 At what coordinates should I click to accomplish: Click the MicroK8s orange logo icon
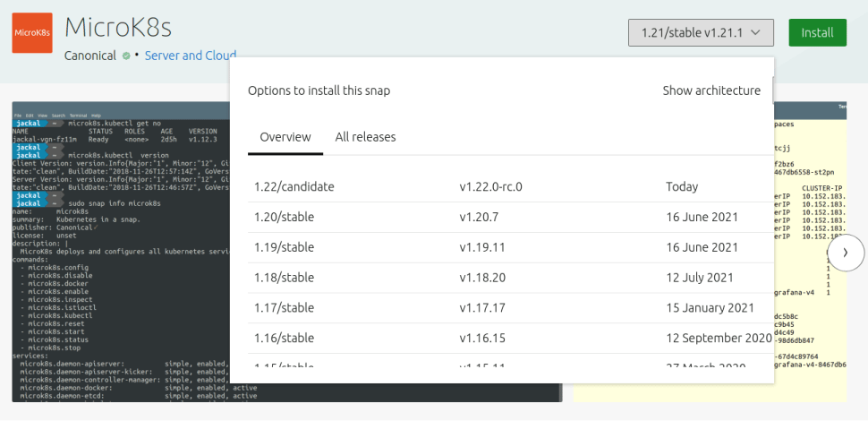[32, 33]
